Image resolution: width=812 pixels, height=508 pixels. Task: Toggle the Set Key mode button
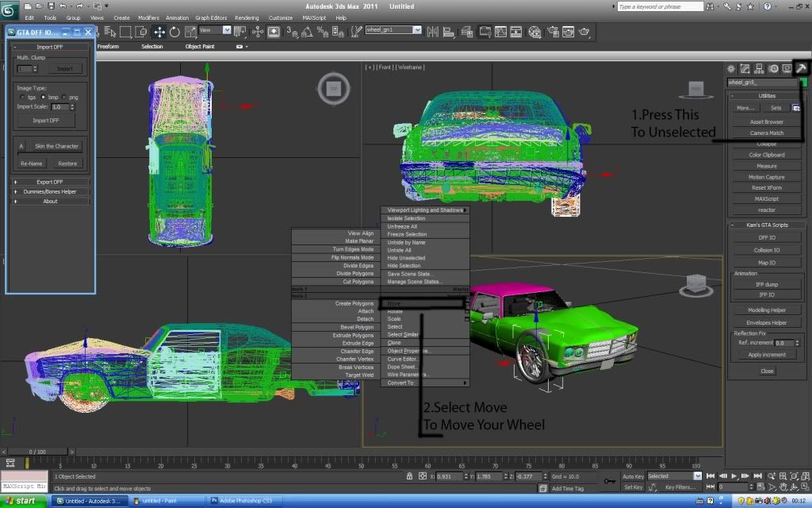633,487
